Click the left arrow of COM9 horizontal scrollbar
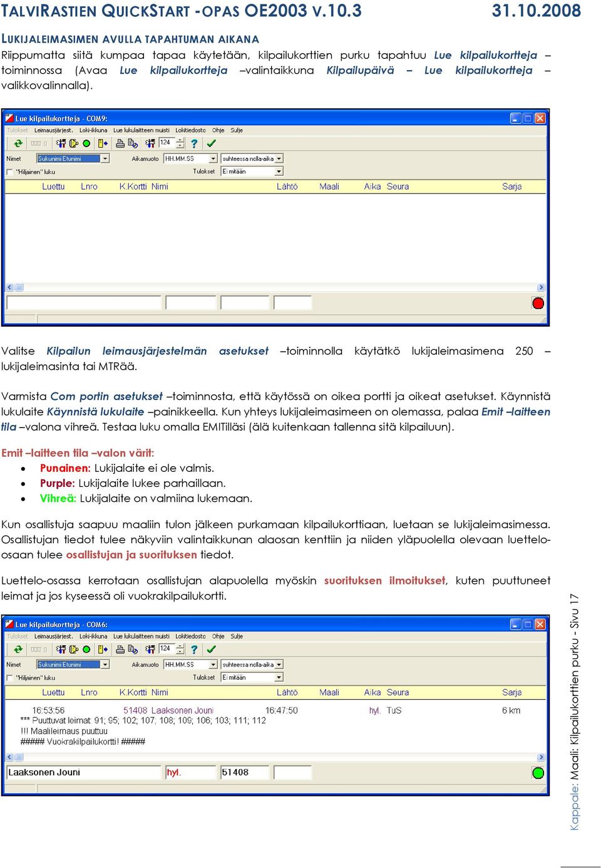Image resolution: width=601 pixels, height=868 pixels. pyautogui.click(x=9, y=288)
